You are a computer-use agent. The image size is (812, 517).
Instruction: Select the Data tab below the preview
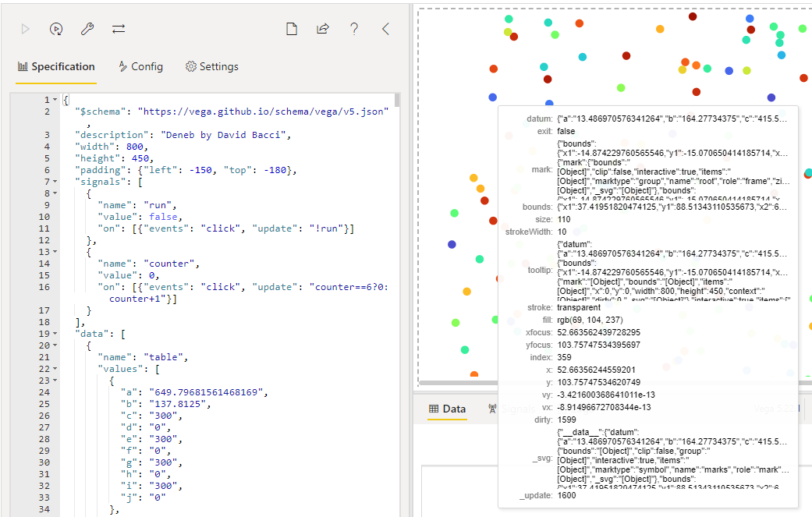click(448, 409)
